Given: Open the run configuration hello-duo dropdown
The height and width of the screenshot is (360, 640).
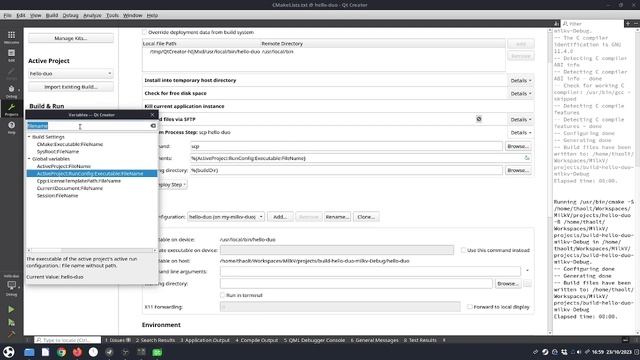Looking at the screenshot, I should point(226,217).
